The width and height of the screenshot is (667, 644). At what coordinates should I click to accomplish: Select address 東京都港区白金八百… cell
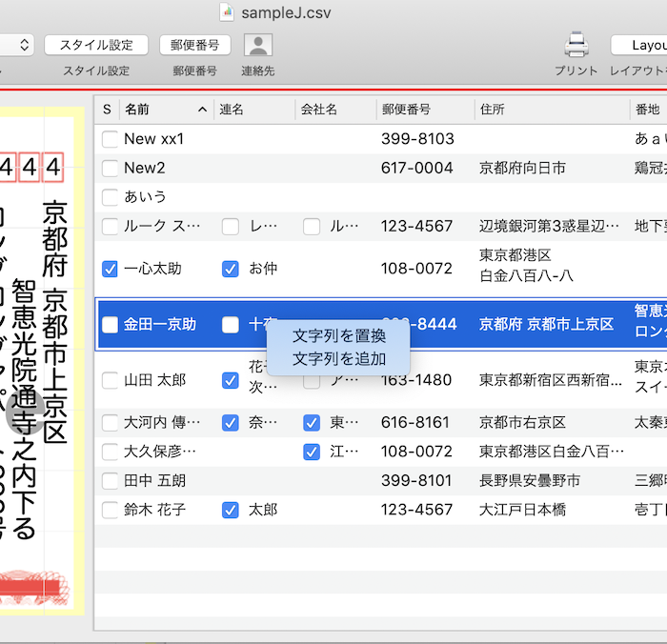(552, 452)
